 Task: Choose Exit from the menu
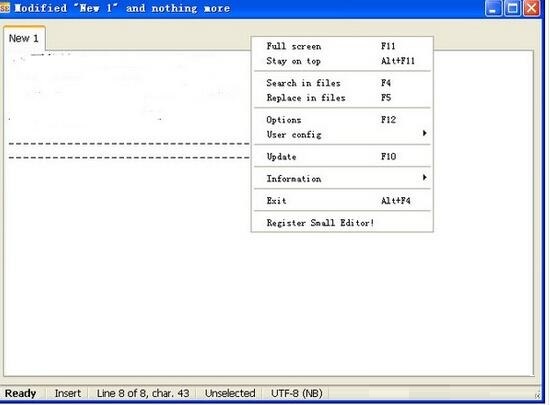342,201
